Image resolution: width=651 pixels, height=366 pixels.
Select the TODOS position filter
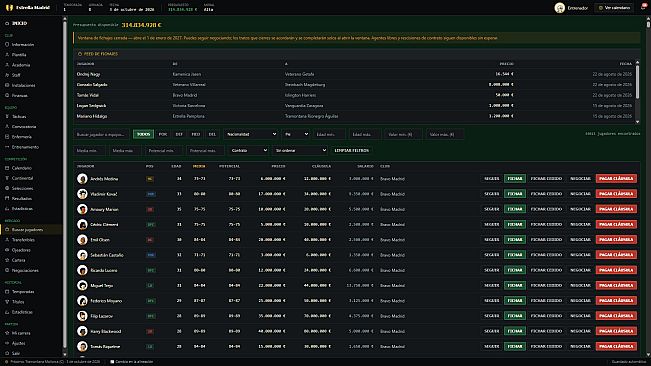click(143, 134)
